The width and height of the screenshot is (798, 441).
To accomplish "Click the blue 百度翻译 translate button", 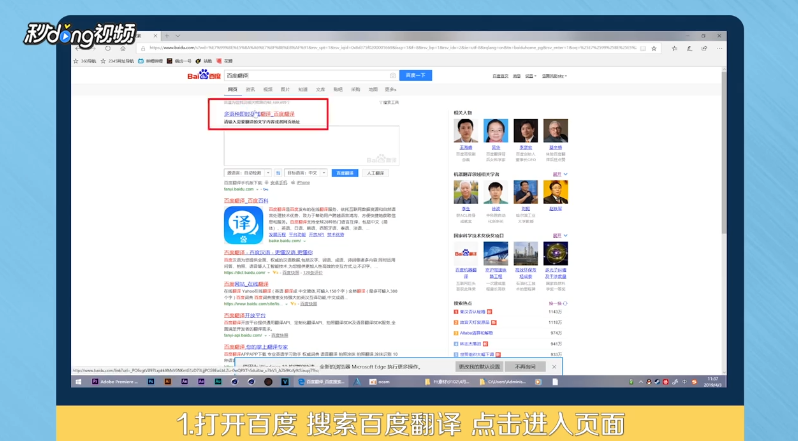I will 345,173.
